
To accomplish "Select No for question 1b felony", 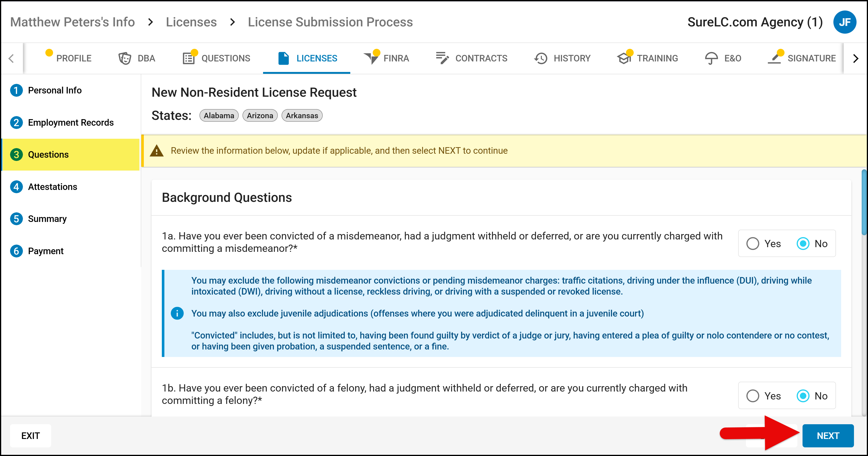I will tap(803, 396).
